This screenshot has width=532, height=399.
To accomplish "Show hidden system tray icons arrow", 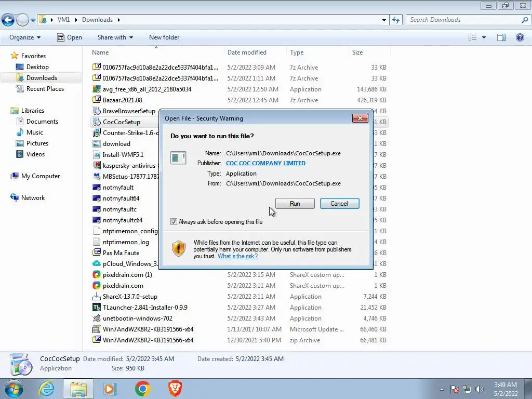I will click(x=442, y=389).
